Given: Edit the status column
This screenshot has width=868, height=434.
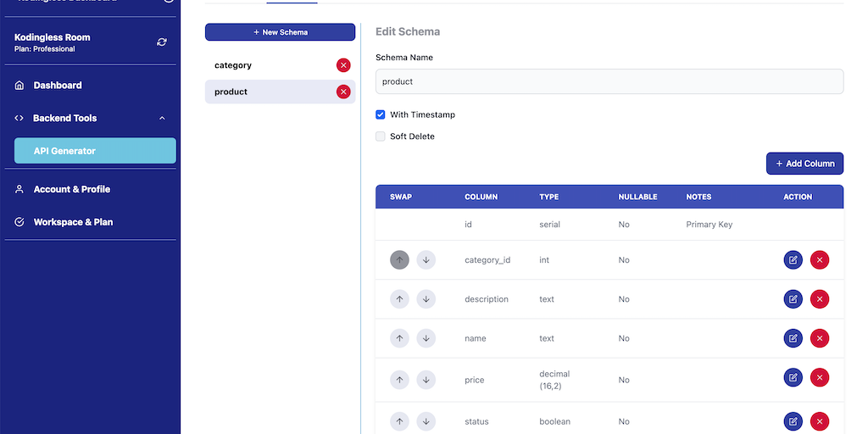Looking at the screenshot, I should click(x=793, y=421).
